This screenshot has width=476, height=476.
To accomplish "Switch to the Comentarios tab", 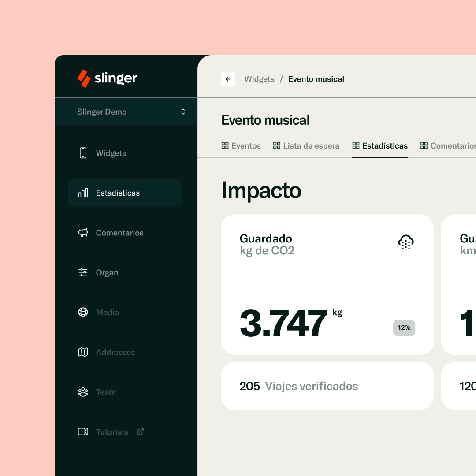I will coord(449,146).
